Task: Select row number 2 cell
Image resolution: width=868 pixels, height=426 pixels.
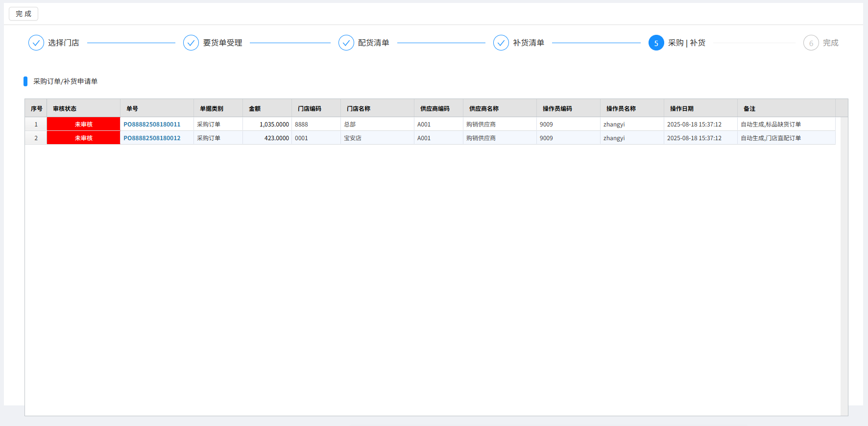Action: pyautogui.click(x=36, y=138)
